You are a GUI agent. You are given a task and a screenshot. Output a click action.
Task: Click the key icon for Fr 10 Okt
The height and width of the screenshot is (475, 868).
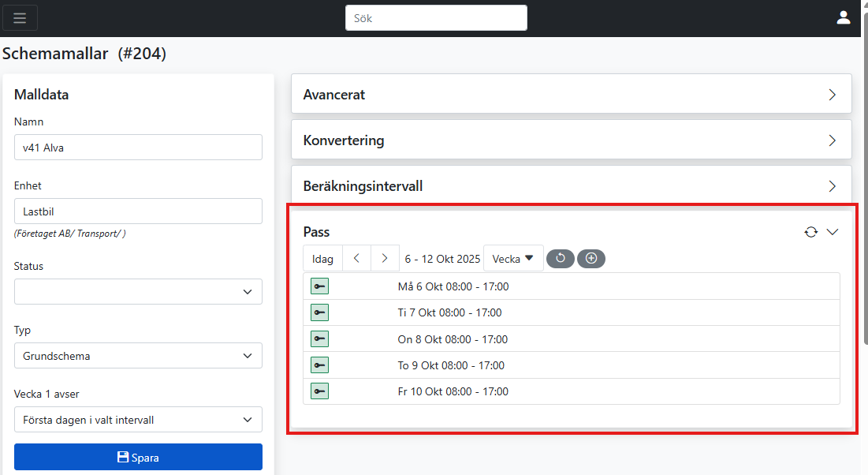[319, 391]
